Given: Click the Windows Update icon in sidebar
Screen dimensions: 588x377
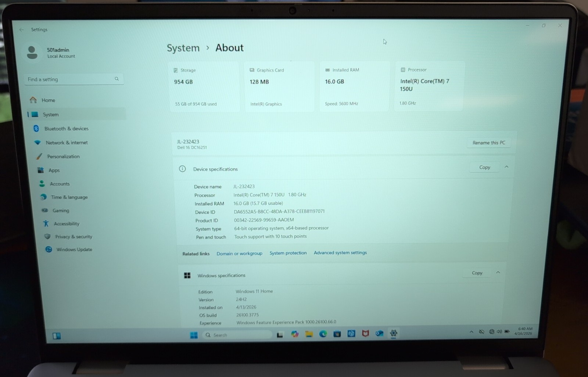Looking at the screenshot, I should point(49,249).
